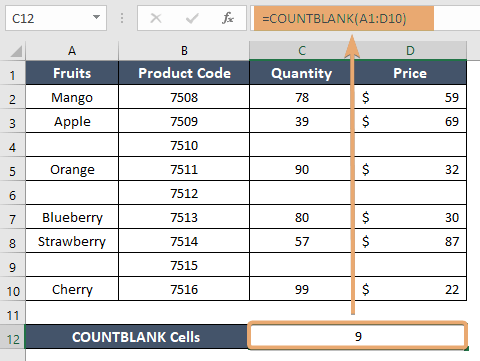Select the cell containing Strawberry
This screenshot has width=480, height=361.
[x=72, y=241]
